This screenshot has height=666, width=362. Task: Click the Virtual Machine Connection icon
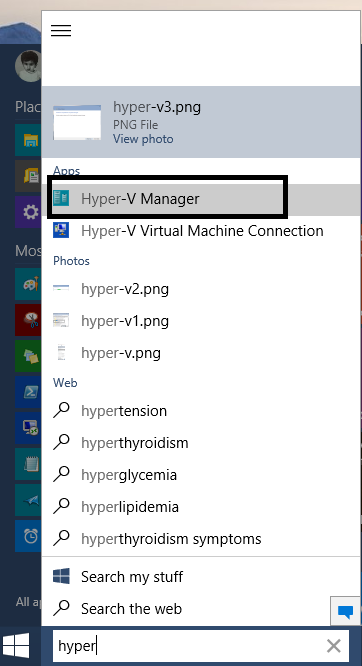tap(61, 230)
